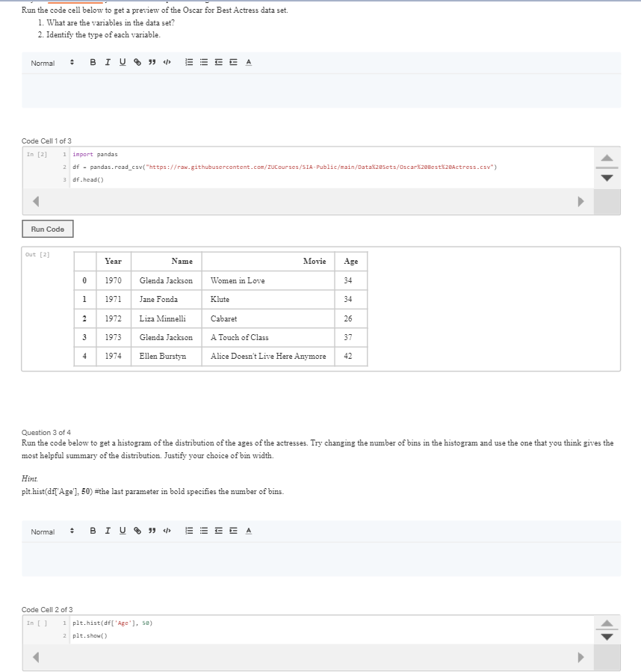Click inside the first answer text area

tap(321, 90)
